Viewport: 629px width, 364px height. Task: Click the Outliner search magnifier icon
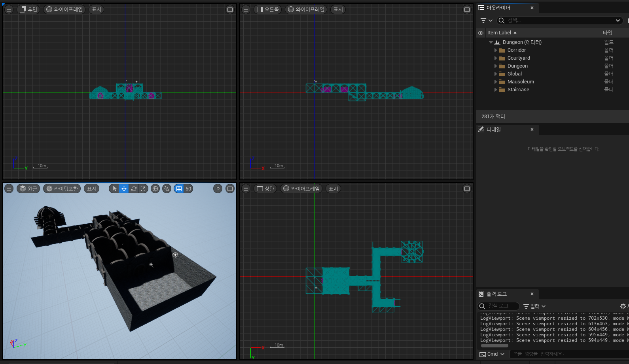tap(501, 21)
